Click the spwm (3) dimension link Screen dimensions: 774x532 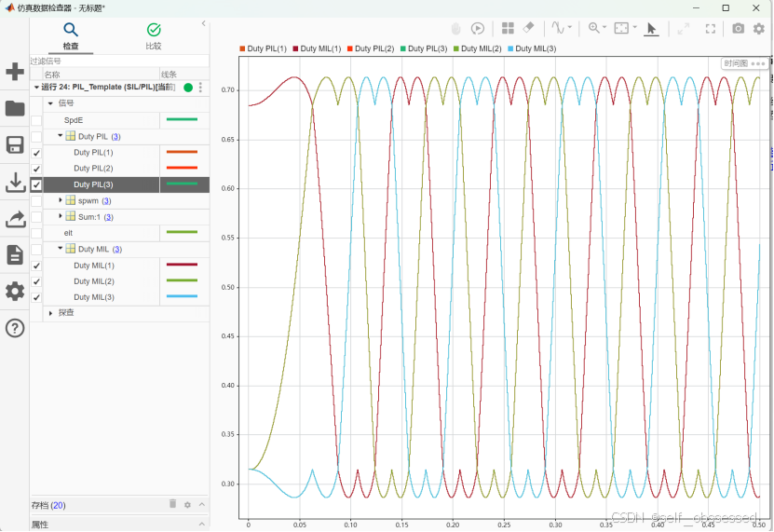click(x=106, y=201)
